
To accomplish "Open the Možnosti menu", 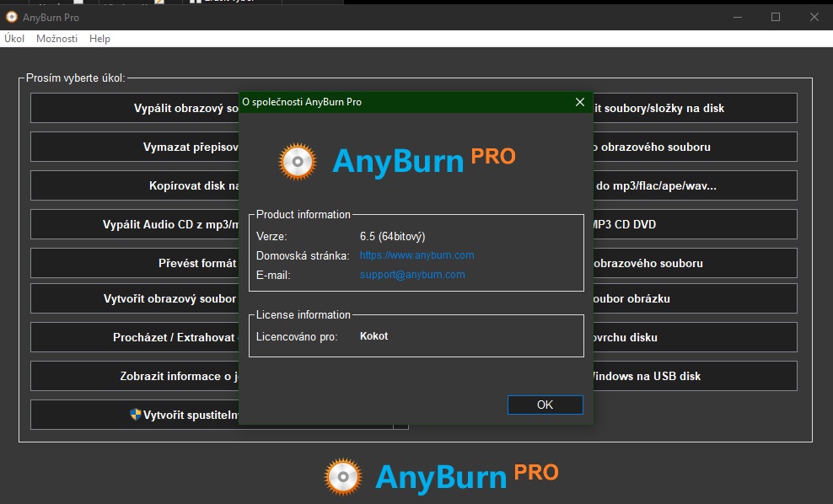I will coord(56,39).
